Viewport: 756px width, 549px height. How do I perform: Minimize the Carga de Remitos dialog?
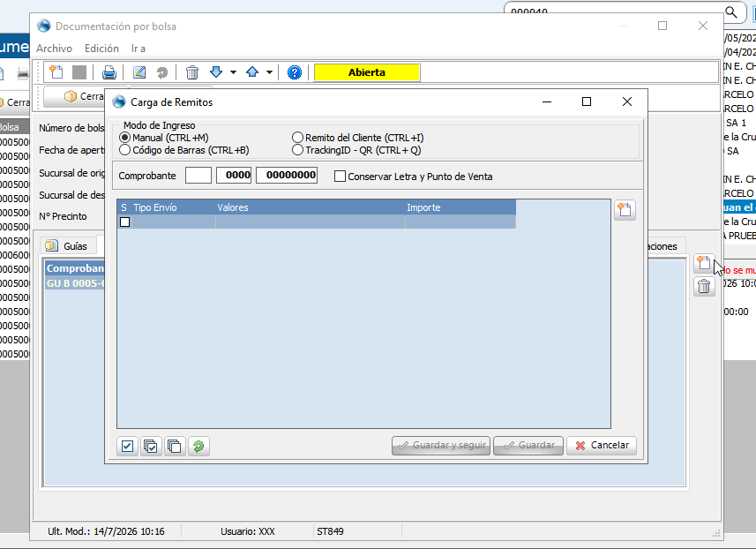point(547,102)
